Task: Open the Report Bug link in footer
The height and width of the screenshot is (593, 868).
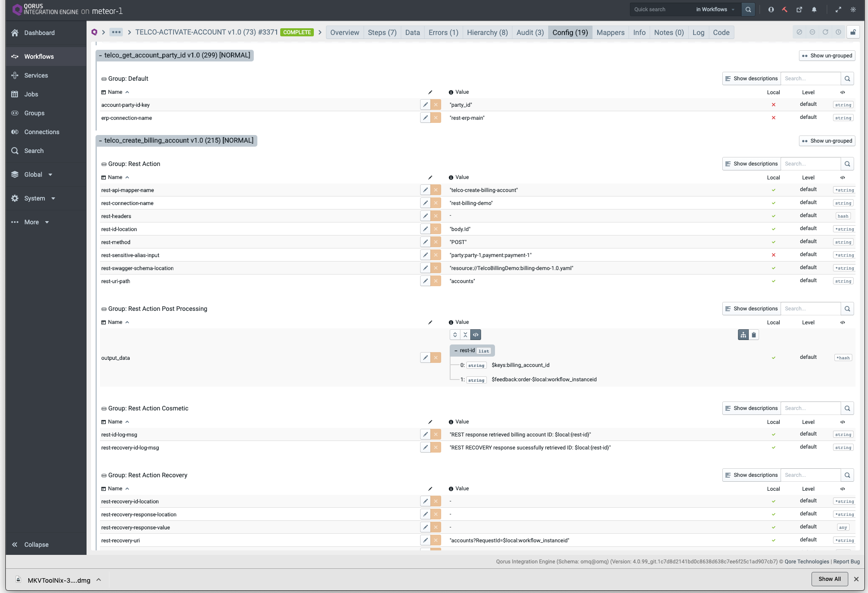Action: pyautogui.click(x=846, y=561)
